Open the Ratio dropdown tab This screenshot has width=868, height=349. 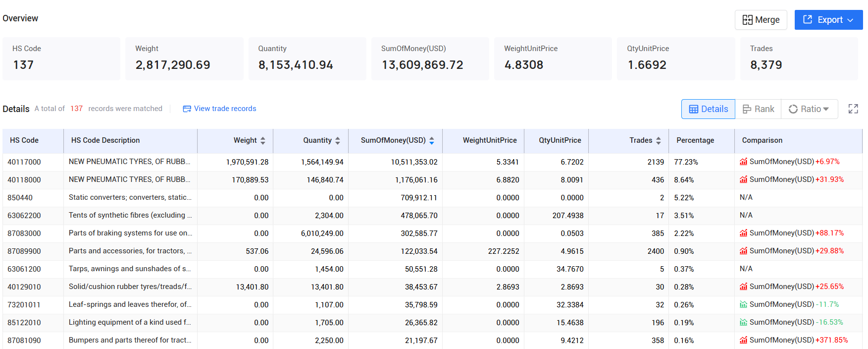[x=809, y=109]
